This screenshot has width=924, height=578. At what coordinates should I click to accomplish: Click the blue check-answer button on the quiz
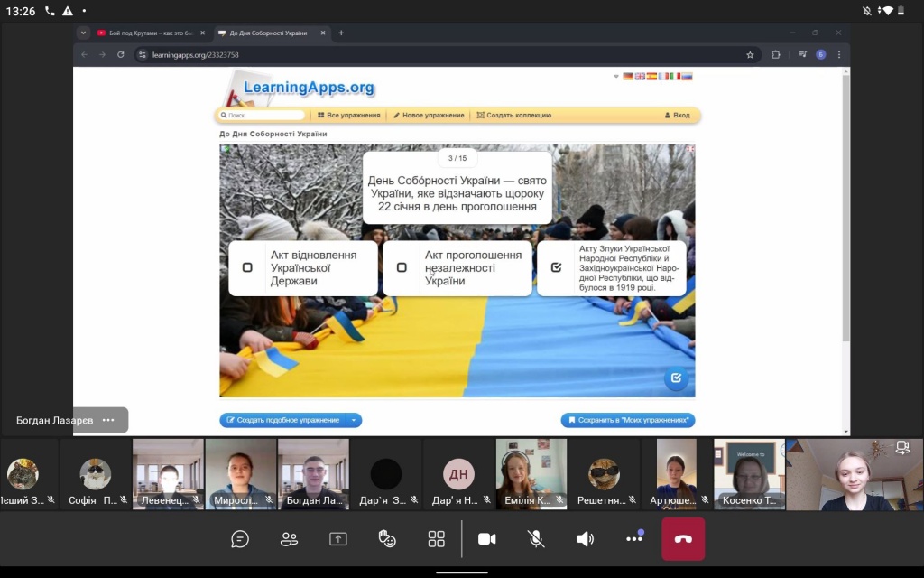tap(676, 378)
